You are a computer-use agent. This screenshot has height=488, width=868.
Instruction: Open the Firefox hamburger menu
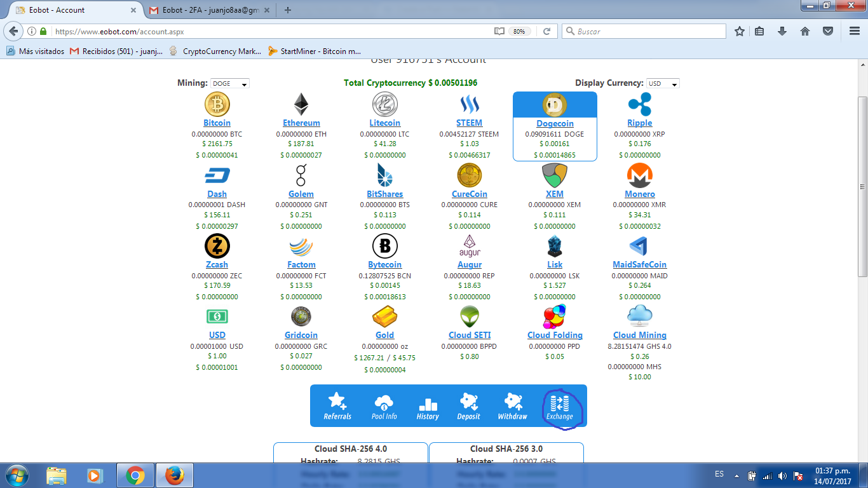coord(855,31)
